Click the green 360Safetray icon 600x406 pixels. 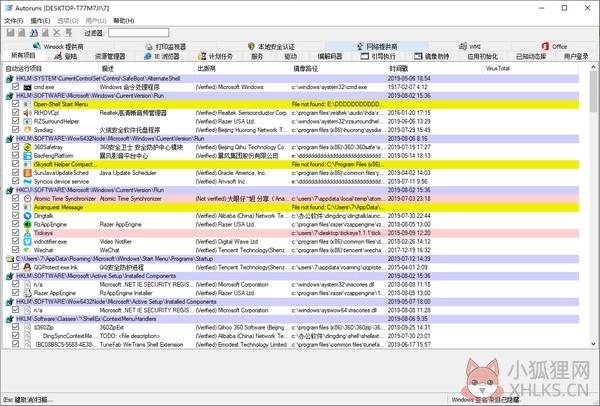click(27, 147)
